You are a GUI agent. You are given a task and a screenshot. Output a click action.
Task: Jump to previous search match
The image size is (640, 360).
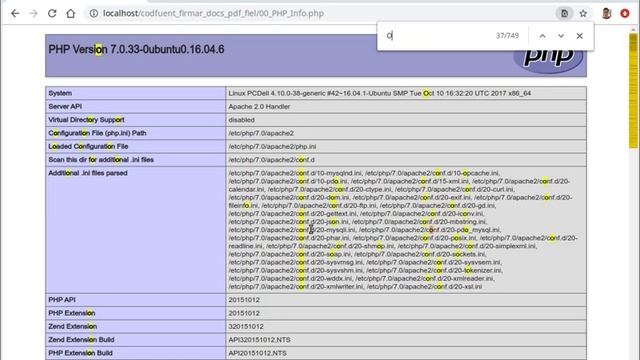coord(542,36)
